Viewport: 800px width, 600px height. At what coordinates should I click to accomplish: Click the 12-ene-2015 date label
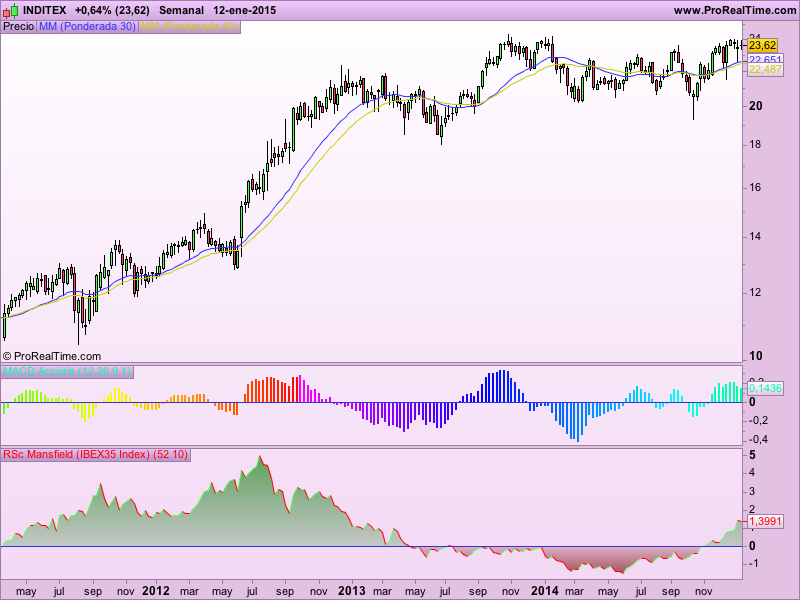pyautogui.click(x=244, y=10)
